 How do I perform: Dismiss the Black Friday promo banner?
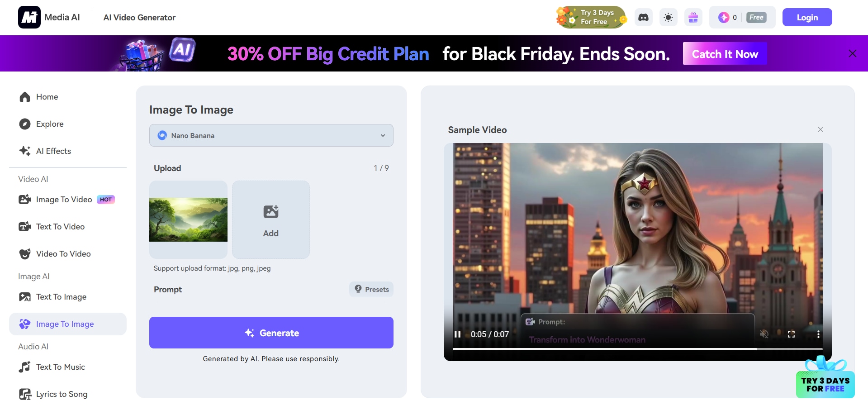853,53
